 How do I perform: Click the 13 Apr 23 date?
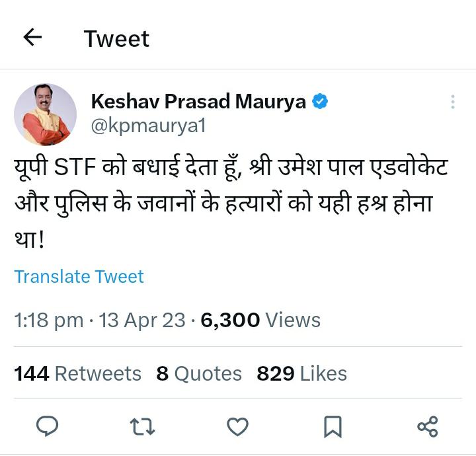pos(141,321)
